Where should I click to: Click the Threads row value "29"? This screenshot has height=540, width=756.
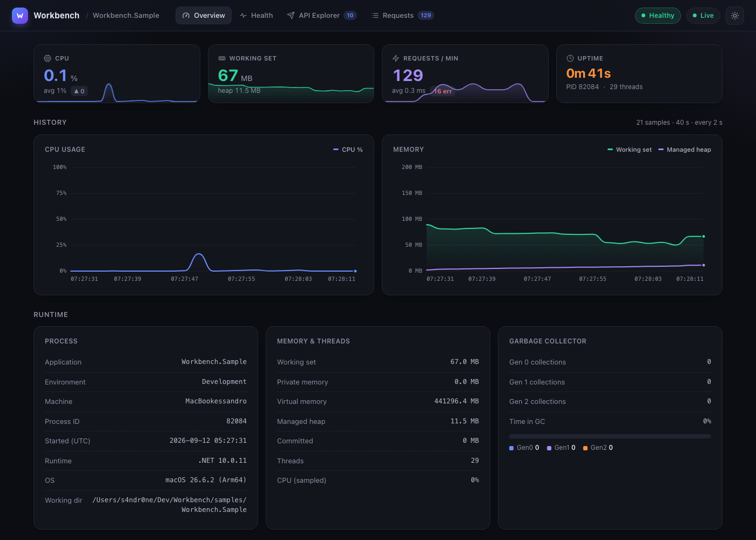(475, 461)
